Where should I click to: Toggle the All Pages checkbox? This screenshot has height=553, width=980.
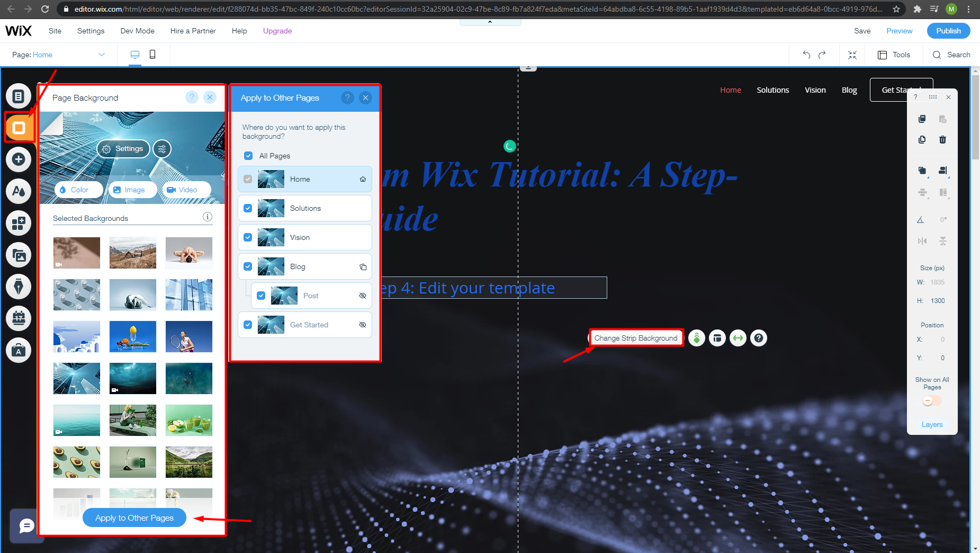tap(248, 156)
